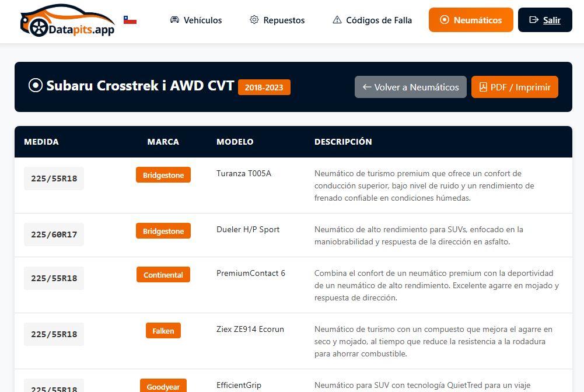Click the MARCA column header
The height and width of the screenshot is (392, 584).
(163, 142)
